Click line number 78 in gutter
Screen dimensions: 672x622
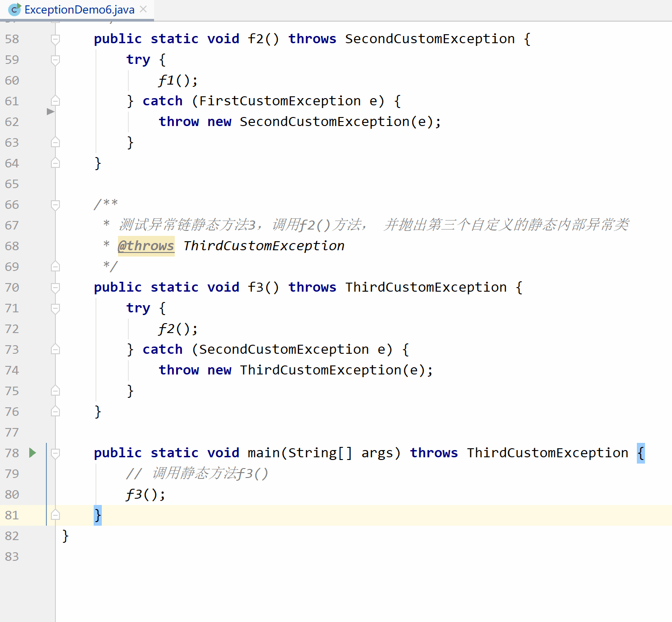pos(12,453)
